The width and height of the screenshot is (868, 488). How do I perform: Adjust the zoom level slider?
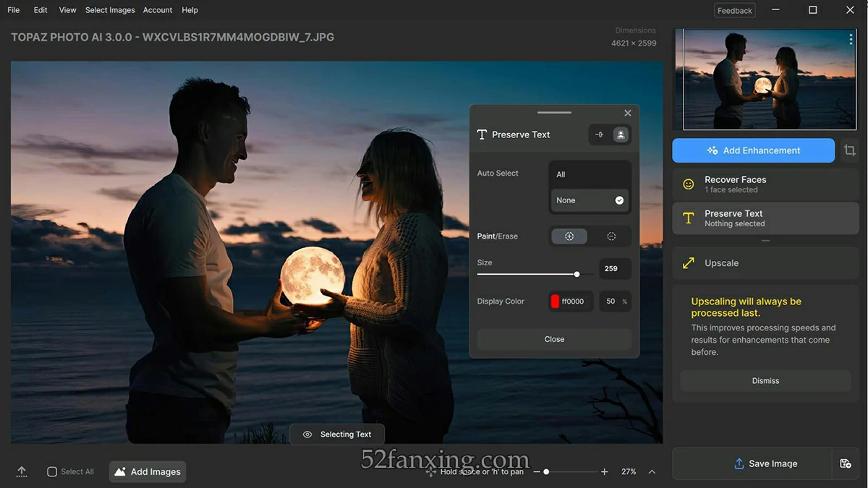click(571, 472)
